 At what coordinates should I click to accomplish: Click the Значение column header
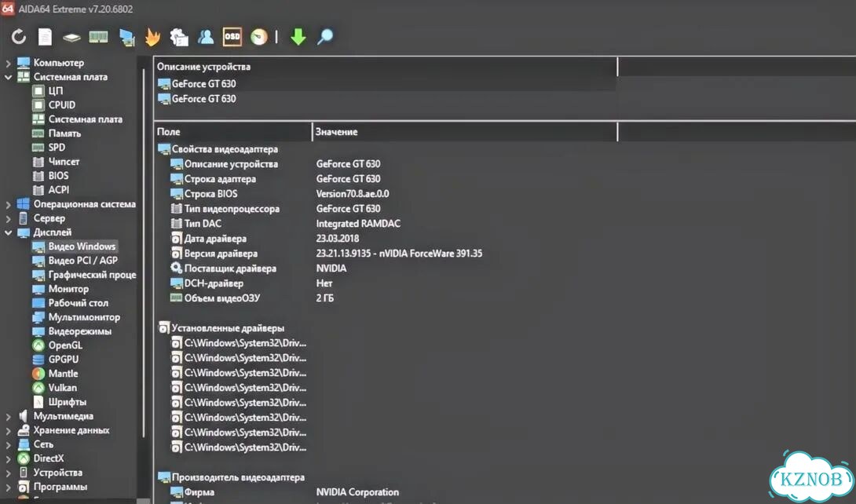pos(465,131)
